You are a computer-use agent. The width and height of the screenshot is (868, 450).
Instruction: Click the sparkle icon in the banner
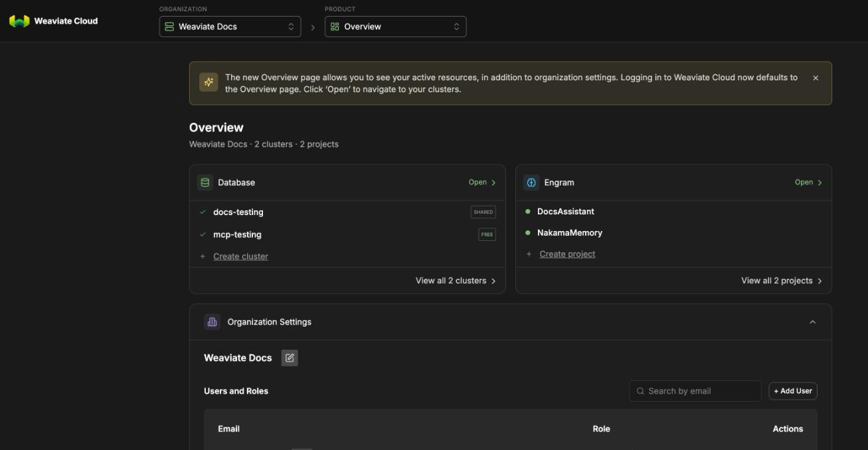pos(209,82)
